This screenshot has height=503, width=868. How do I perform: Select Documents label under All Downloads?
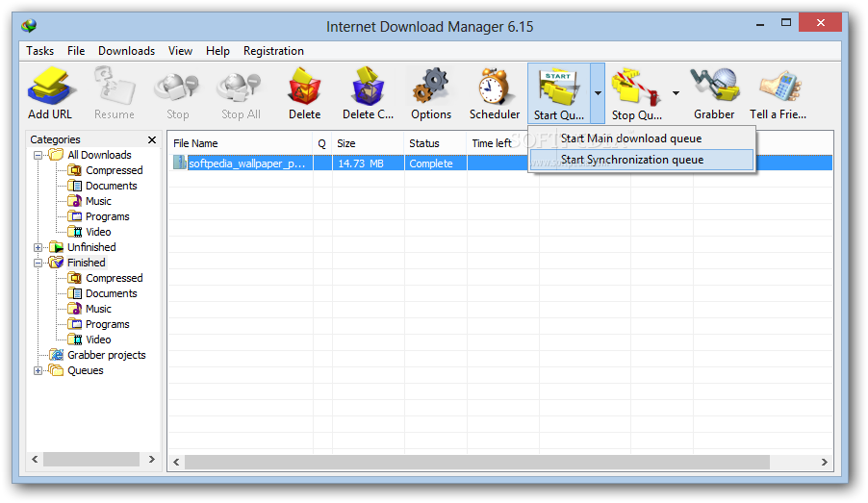click(112, 186)
